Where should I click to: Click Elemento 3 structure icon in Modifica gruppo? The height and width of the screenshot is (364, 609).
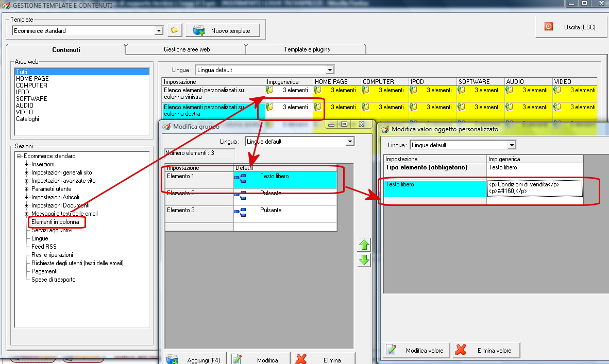coord(240,212)
